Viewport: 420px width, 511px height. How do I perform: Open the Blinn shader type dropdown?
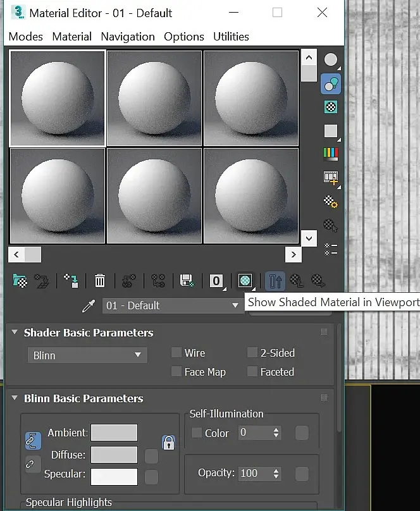pos(87,355)
